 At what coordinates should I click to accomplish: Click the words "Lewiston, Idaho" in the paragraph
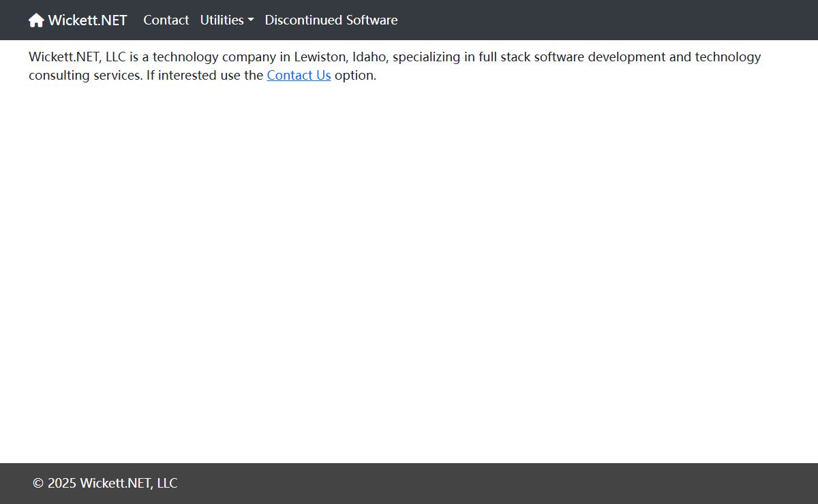pos(340,57)
